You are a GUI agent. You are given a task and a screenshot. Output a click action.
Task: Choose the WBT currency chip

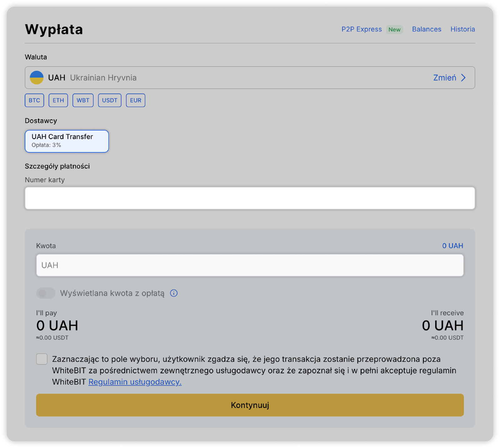[x=83, y=100]
